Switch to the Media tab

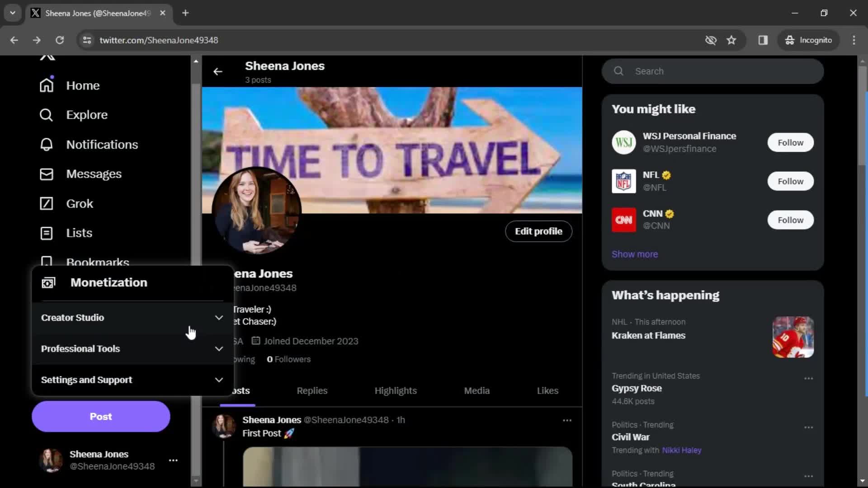coord(477,390)
